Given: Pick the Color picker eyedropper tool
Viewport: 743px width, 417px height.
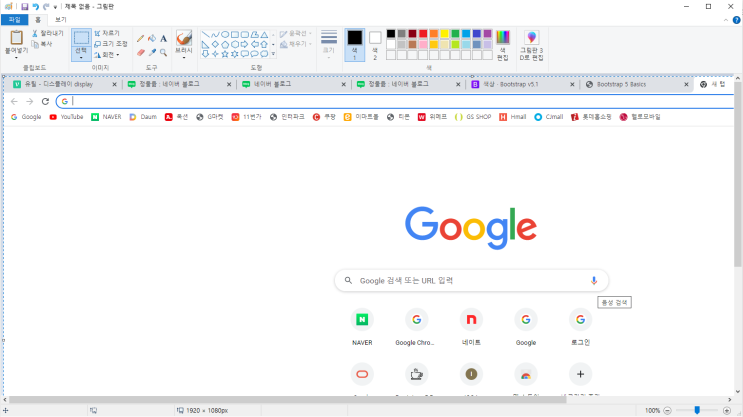Looking at the screenshot, I should (152, 53).
